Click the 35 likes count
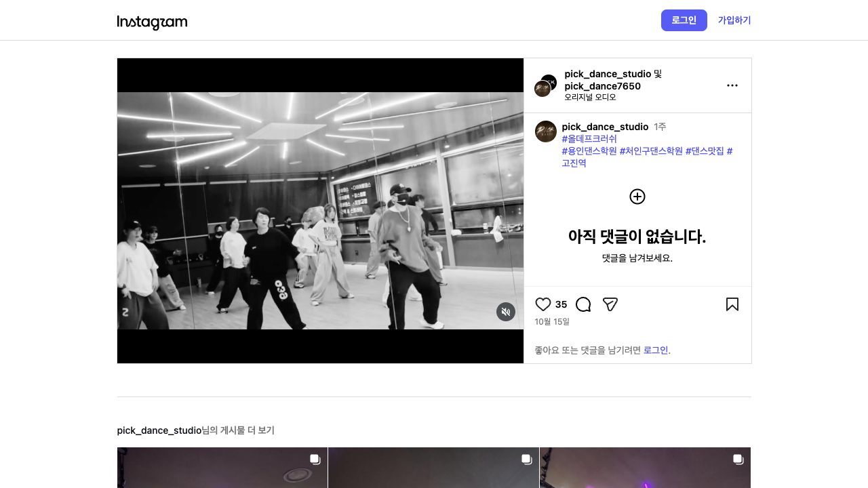This screenshot has width=868, height=488. click(561, 304)
